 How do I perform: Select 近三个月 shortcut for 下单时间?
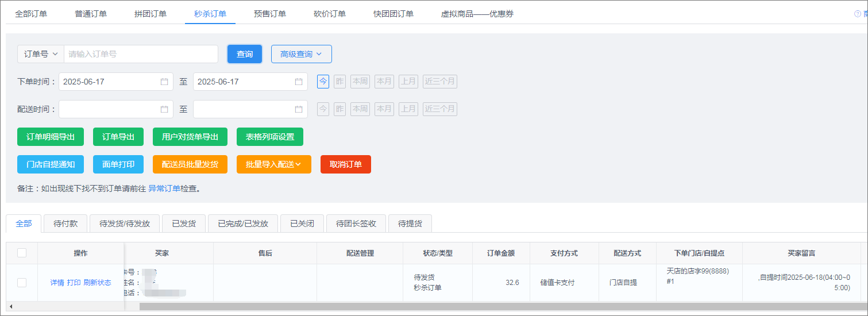[x=440, y=82]
